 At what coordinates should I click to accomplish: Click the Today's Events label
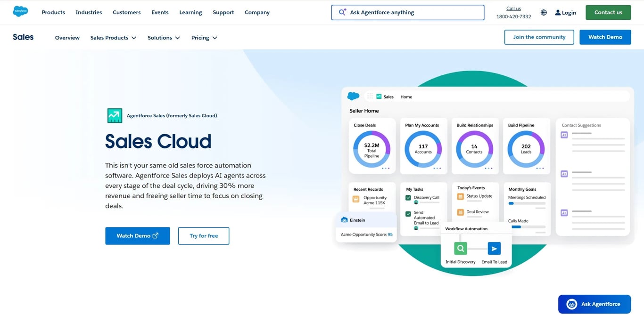coord(471,188)
